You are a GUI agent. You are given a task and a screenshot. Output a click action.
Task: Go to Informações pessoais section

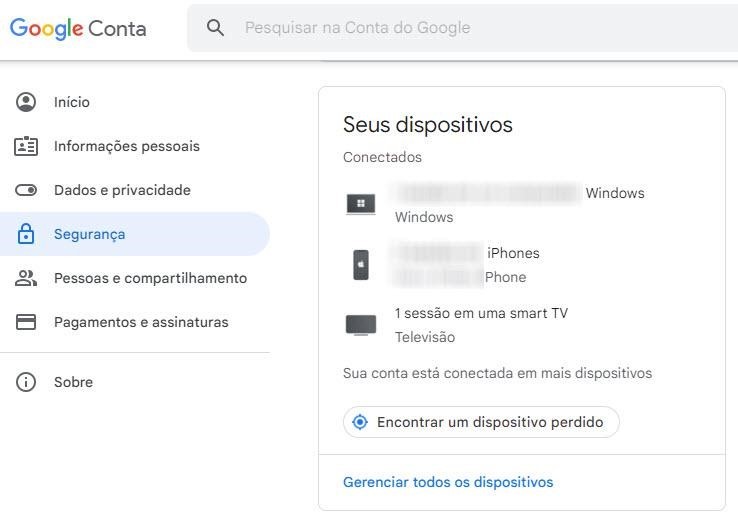(x=127, y=146)
